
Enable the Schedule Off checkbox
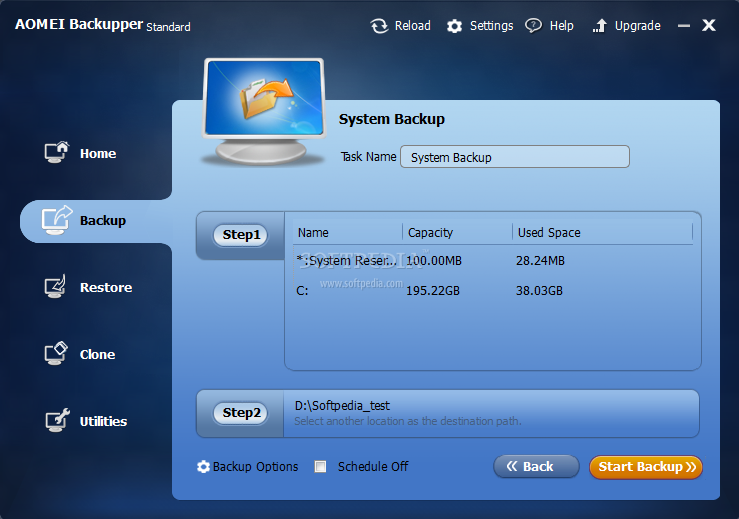coord(320,467)
